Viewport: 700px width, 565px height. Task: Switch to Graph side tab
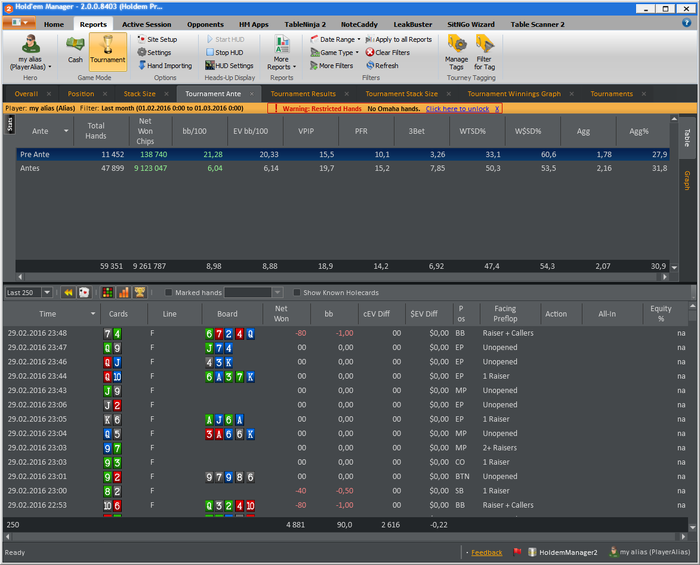(x=687, y=180)
